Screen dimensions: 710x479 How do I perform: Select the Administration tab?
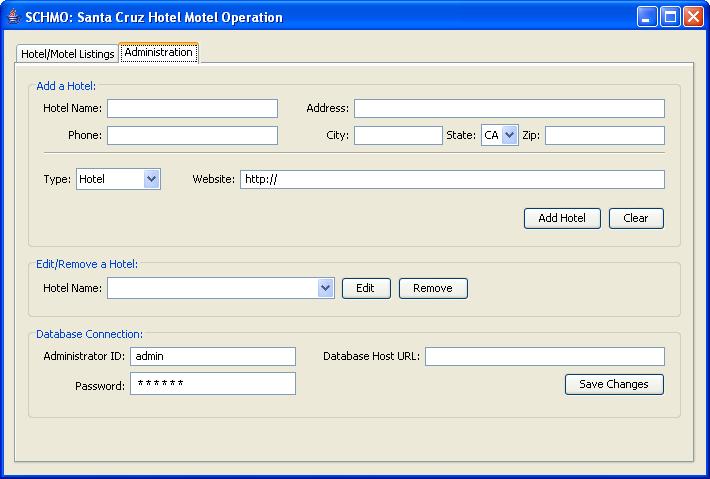point(158,53)
